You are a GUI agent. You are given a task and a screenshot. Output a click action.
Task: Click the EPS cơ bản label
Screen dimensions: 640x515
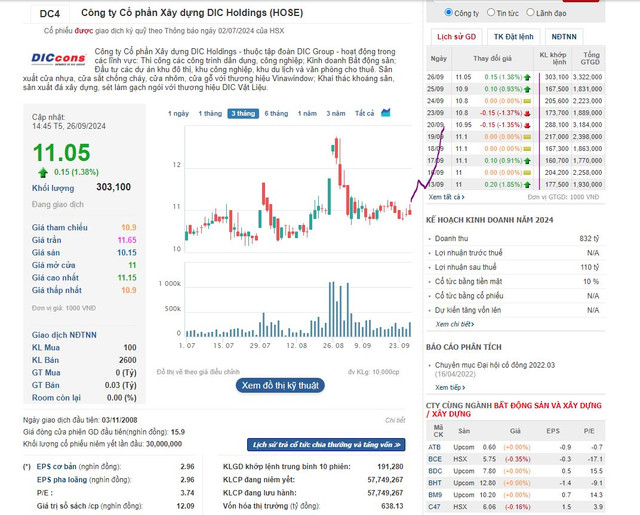tap(56, 466)
